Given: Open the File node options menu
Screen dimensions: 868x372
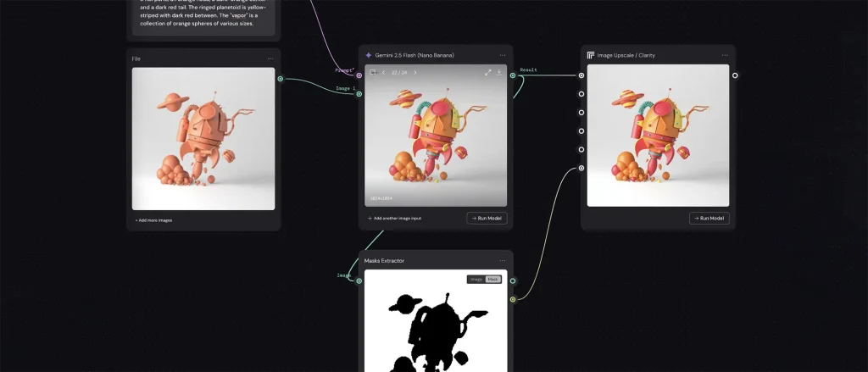Looking at the screenshot, I should pyautogui.click(x=270, y=58).
